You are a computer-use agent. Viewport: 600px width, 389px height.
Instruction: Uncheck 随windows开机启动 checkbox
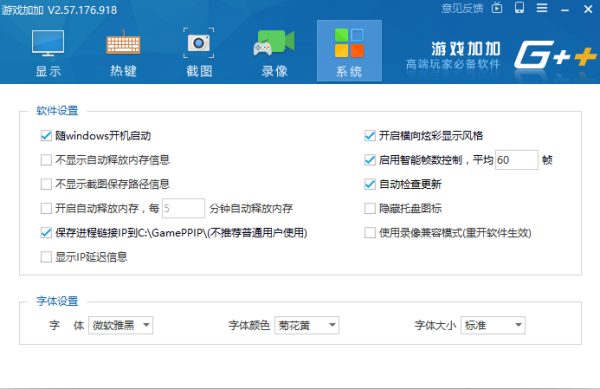click(x=46, y=136)
